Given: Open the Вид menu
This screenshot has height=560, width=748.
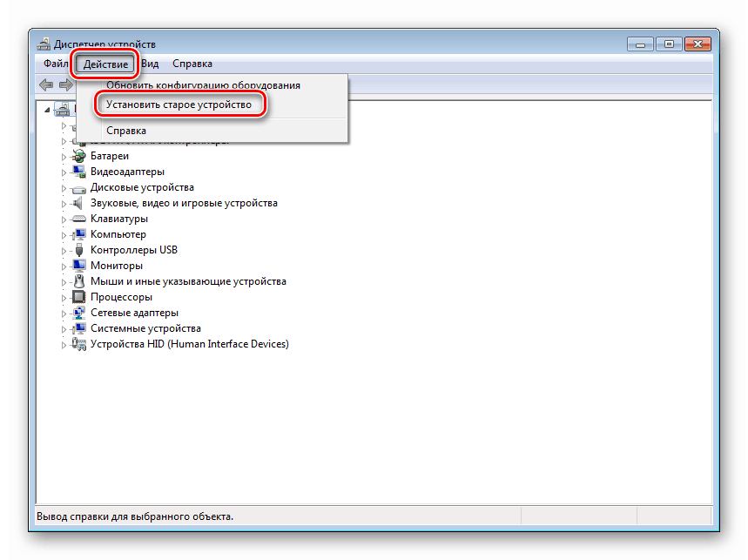Looking at the screenshot, I should (150, 64).
